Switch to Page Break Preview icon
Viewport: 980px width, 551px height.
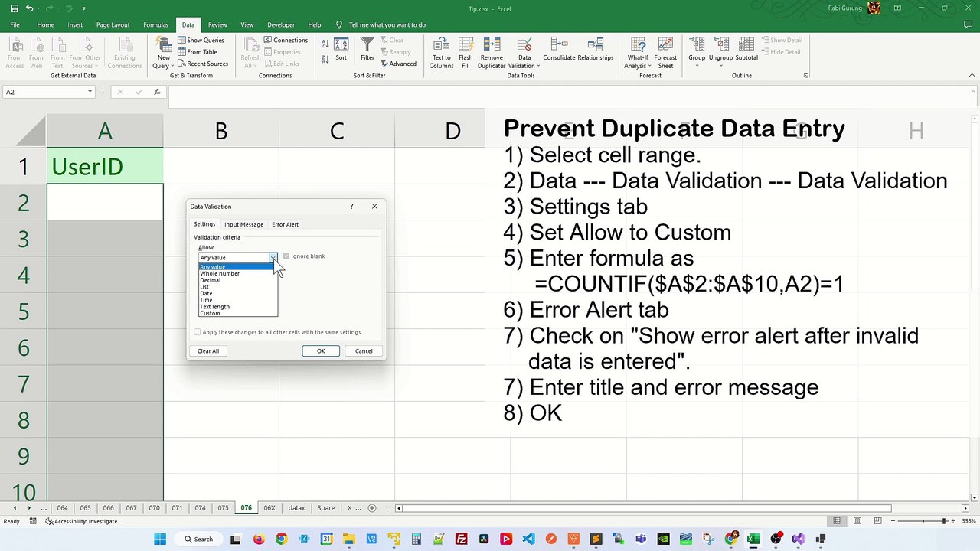point(877,521)
